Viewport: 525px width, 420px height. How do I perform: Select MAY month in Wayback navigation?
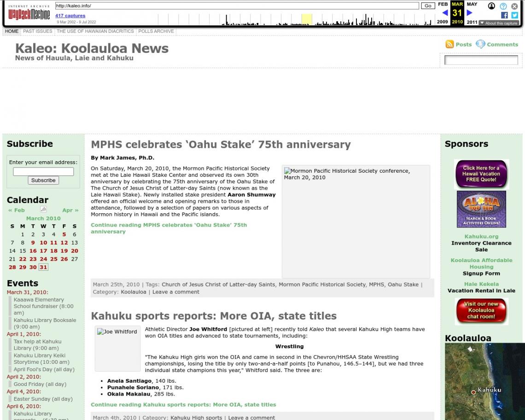(x=472, y=4)
